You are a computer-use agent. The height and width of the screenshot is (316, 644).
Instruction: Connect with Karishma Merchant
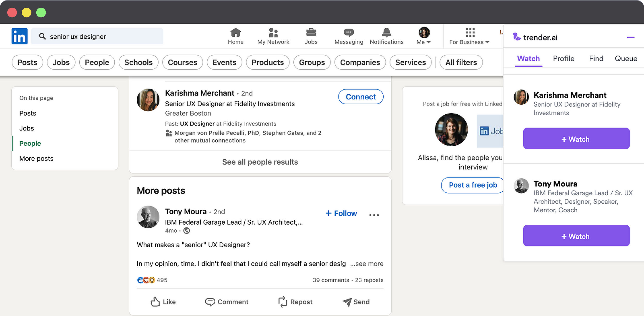pyautogui.click(x=361, y=97)
